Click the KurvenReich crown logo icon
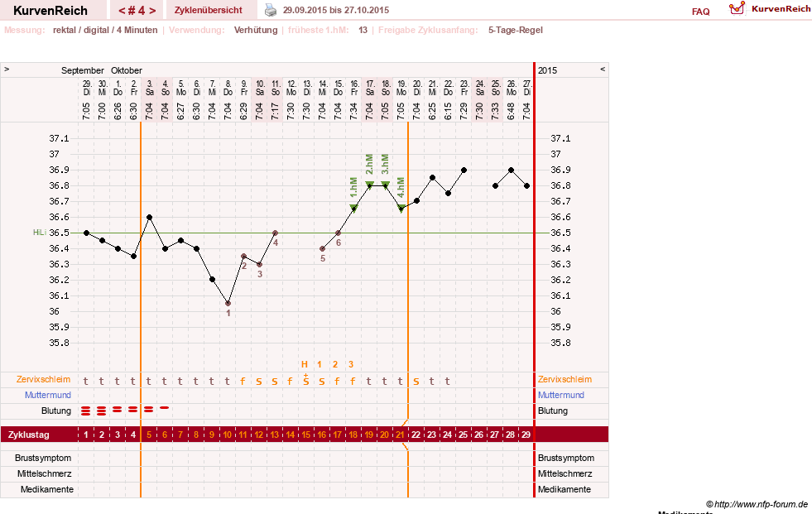812x514 pixels. click(737, 7)
